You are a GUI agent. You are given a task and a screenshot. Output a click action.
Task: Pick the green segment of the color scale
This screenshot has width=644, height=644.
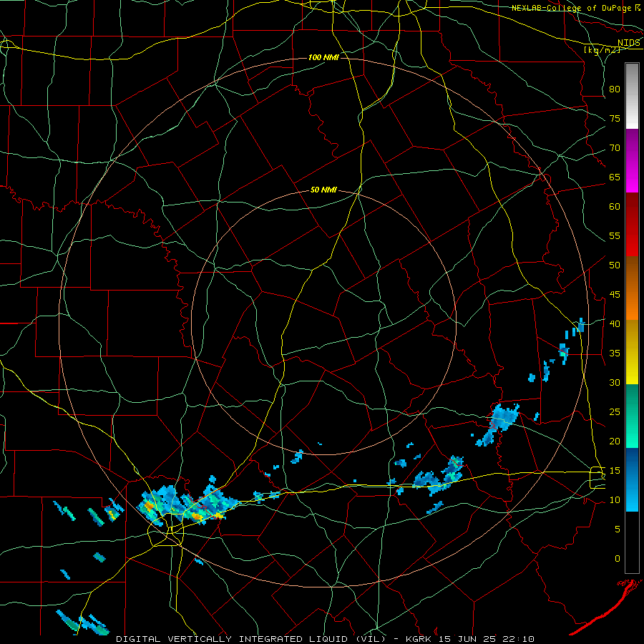tap(632, 416)
